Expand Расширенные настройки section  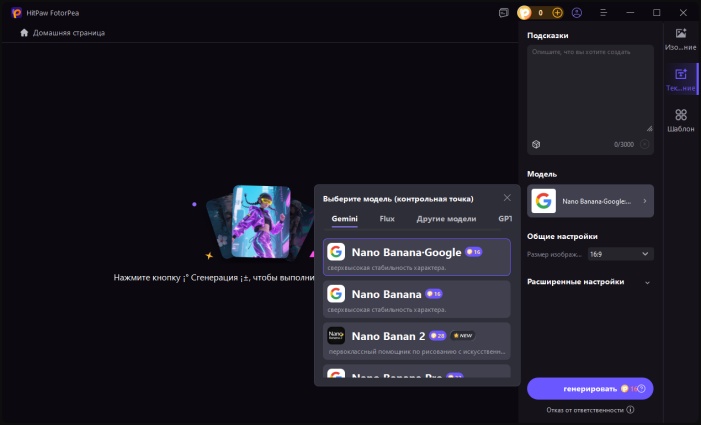coord(647,282)
